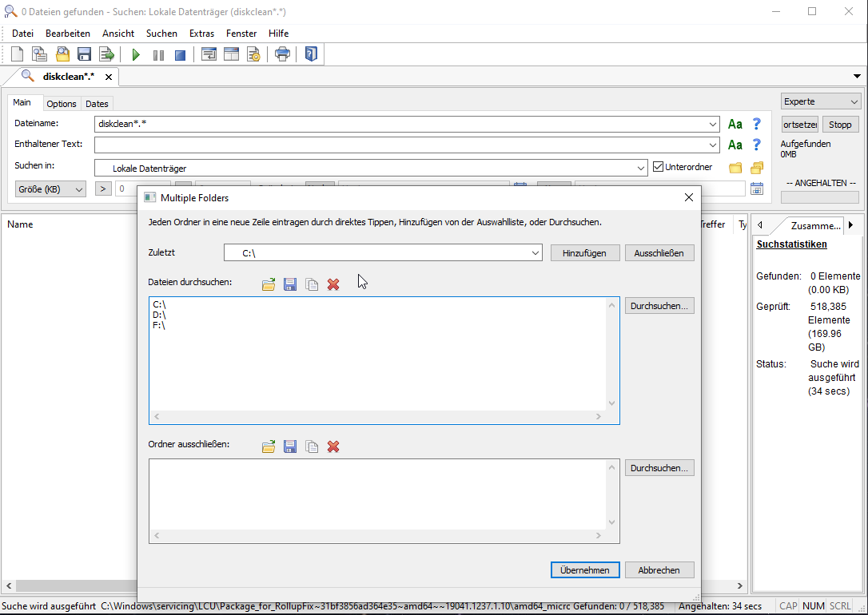Click the New search toolbar icon
The height and width of the screenshot is (615, 868).
[x=17, y=54]
